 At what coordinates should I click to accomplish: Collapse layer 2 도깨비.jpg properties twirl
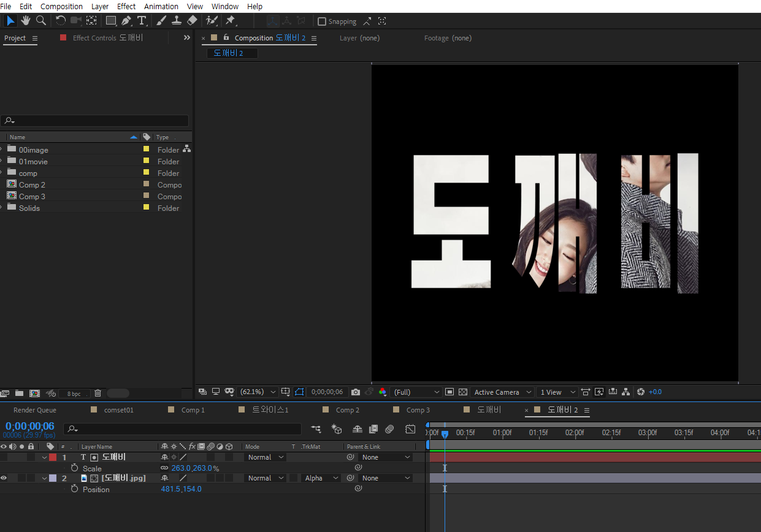click(x=45, y=478)
